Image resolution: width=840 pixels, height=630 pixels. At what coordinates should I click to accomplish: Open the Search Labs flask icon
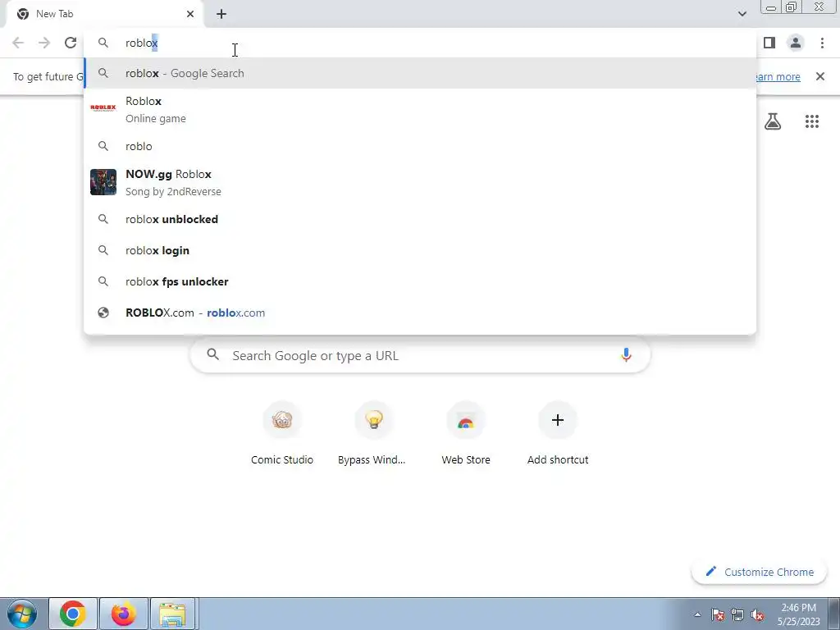(x=773, y=121)
